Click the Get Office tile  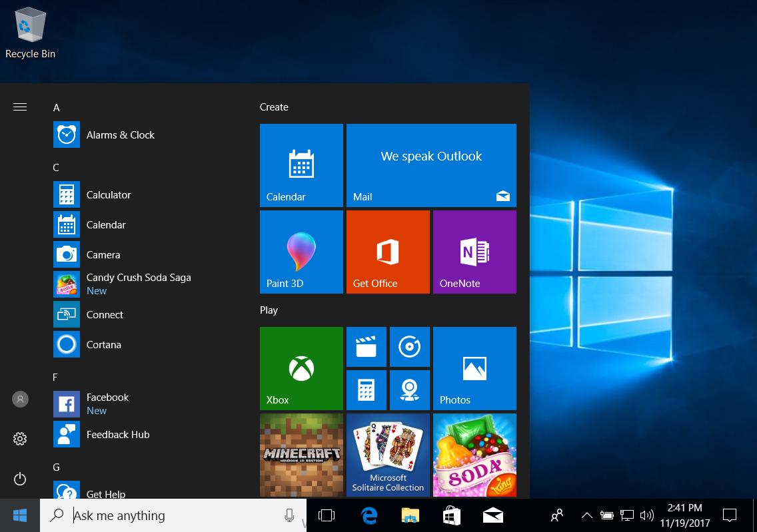pyautogui.click(x=388, y=252)
